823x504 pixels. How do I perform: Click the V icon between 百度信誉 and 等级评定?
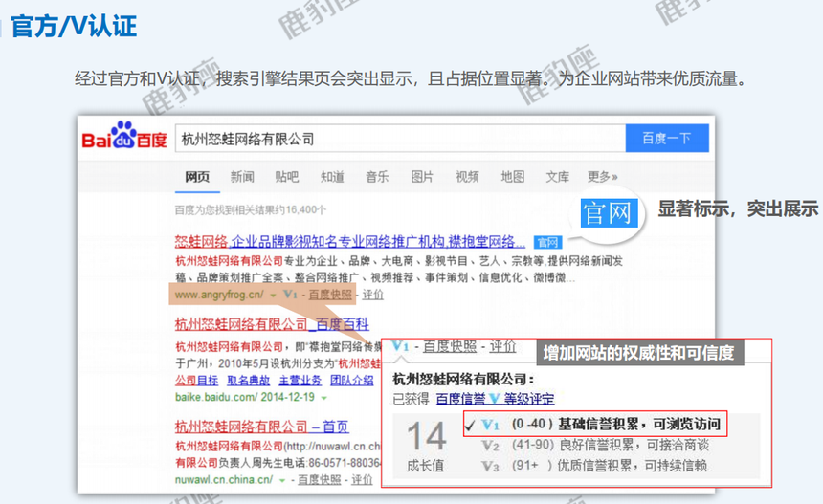495,399
